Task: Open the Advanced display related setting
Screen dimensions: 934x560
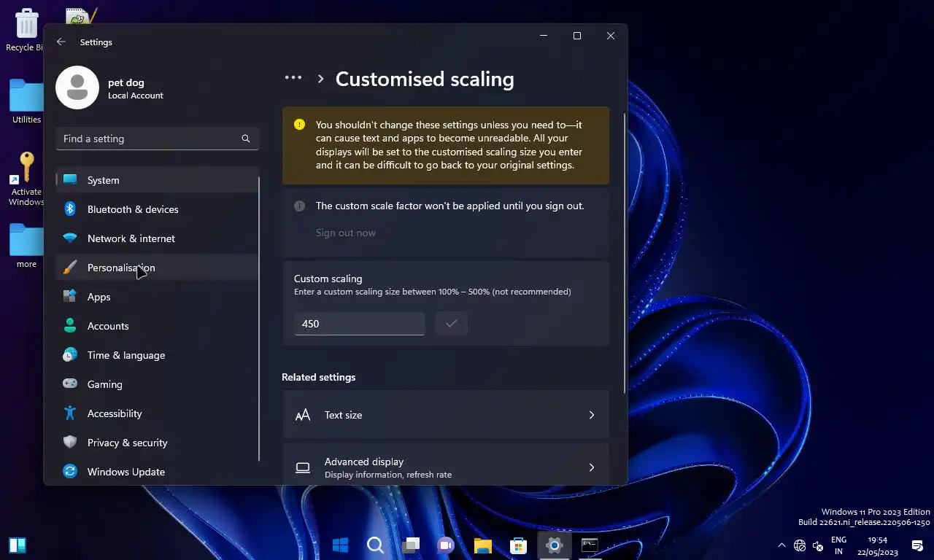Action: (446, 464)
